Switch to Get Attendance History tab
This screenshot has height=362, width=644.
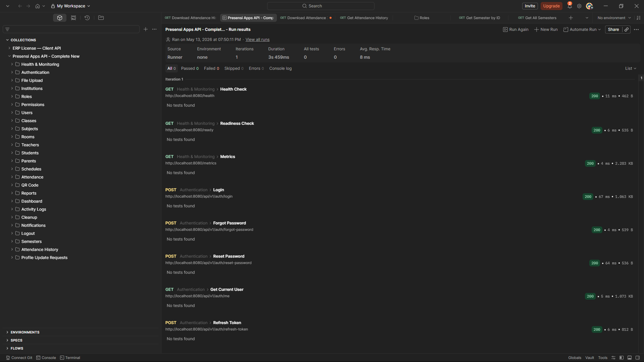coord(364,18)
